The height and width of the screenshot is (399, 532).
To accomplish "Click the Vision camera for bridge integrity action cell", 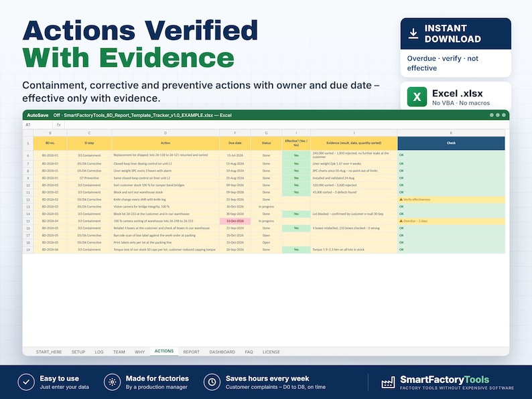I will (165, 207).
